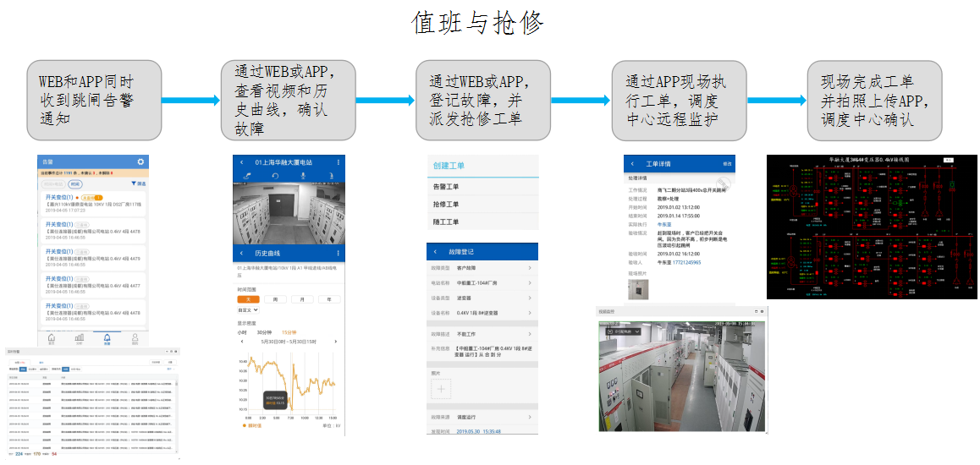The width and height of the screenshot is (980, 465).
Task: Select the 周 time range option
Action: click(275, 299)
